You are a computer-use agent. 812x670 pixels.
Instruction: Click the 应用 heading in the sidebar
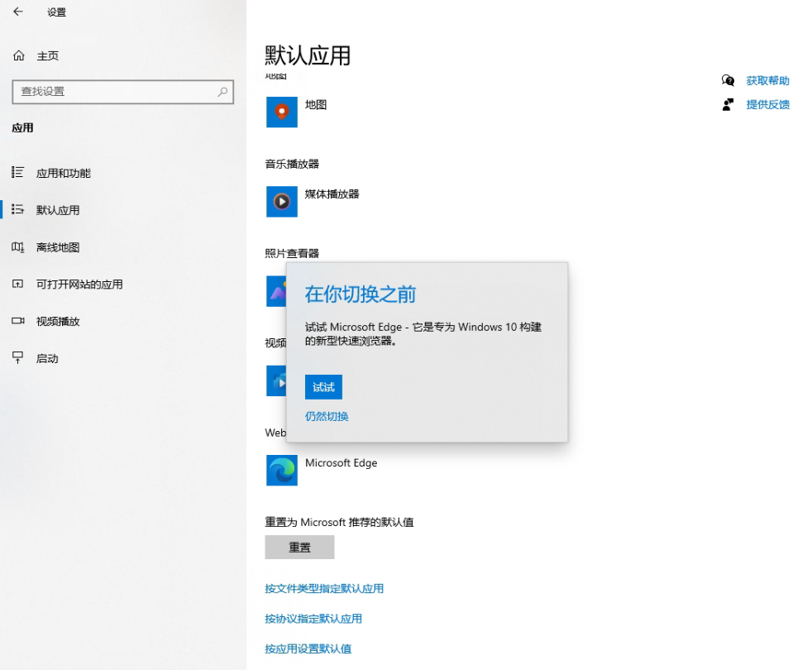(23, 128)
